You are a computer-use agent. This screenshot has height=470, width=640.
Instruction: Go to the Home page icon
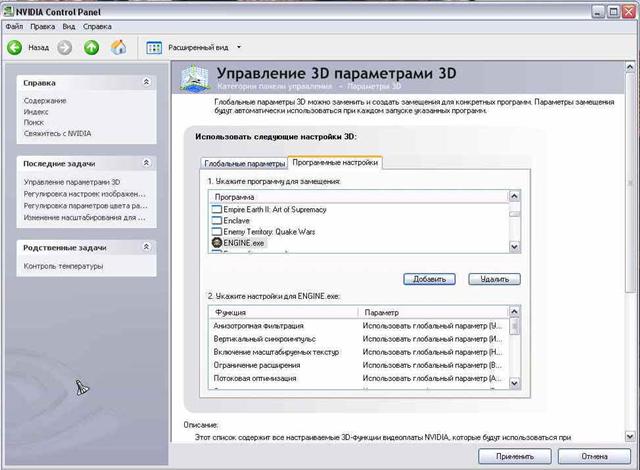click(x=119, y=47)
